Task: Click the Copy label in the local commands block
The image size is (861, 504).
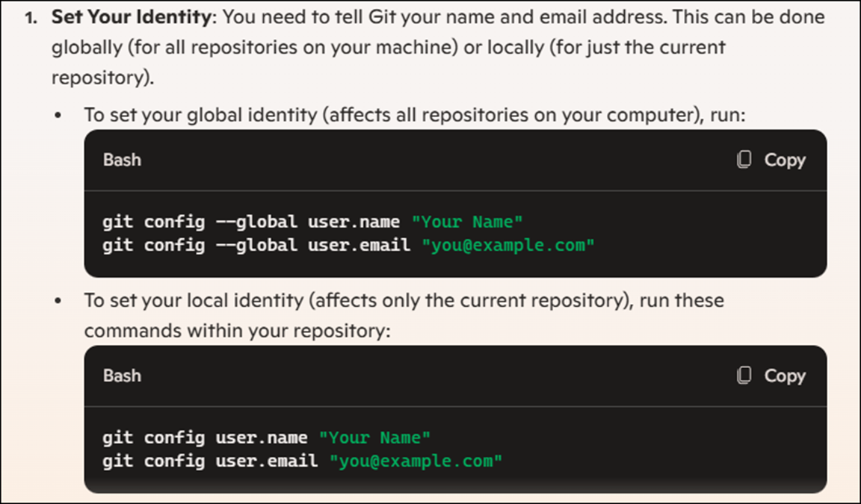Action: [x=785, y=376]
